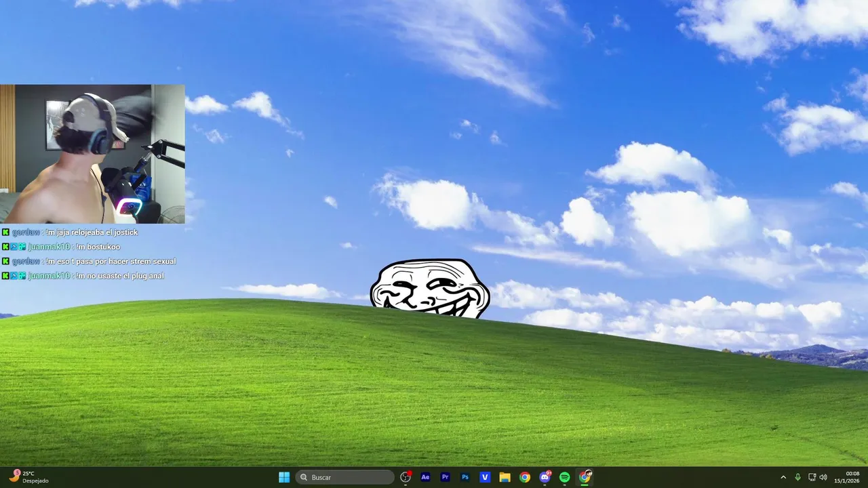
Task: Click chat message "!m eso t pasa por hacer strem sexual"
Action: [111, 262]
